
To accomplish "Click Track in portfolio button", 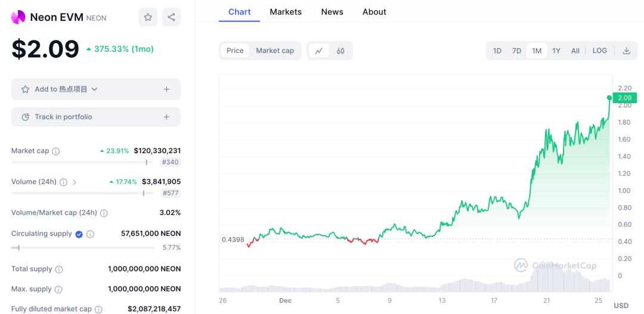I will click(95, 117).
